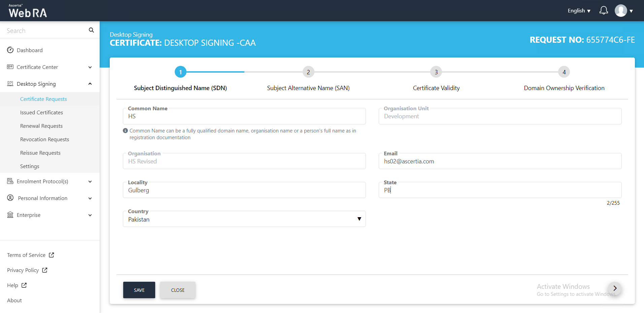The image size is (644, 313).
Task: Change language via English dropdown
Action: pyautogui.click(x=579, y=11)
